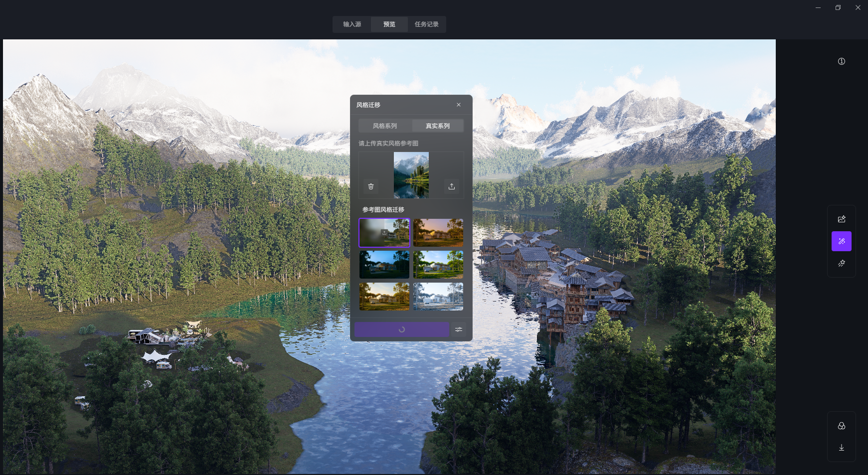
Task: Click the upload icon beside the reference image
Action: (x=452, y=186)
